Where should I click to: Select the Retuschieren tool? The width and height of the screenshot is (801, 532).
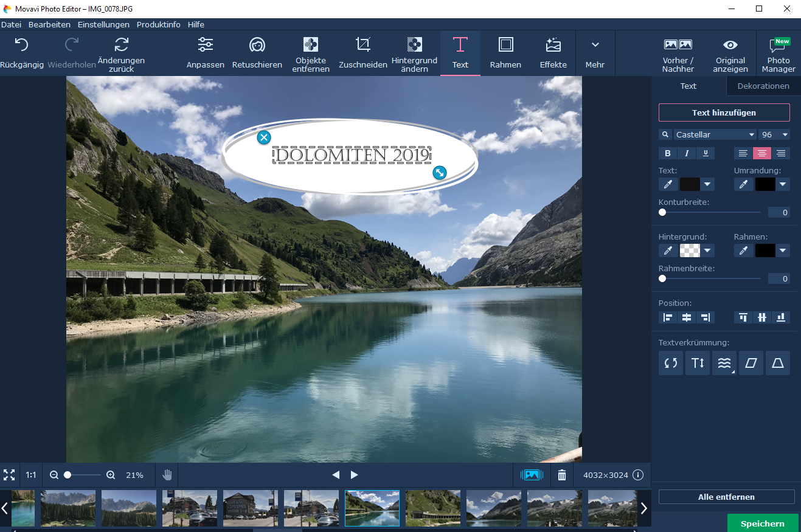(x=257, y=53)
